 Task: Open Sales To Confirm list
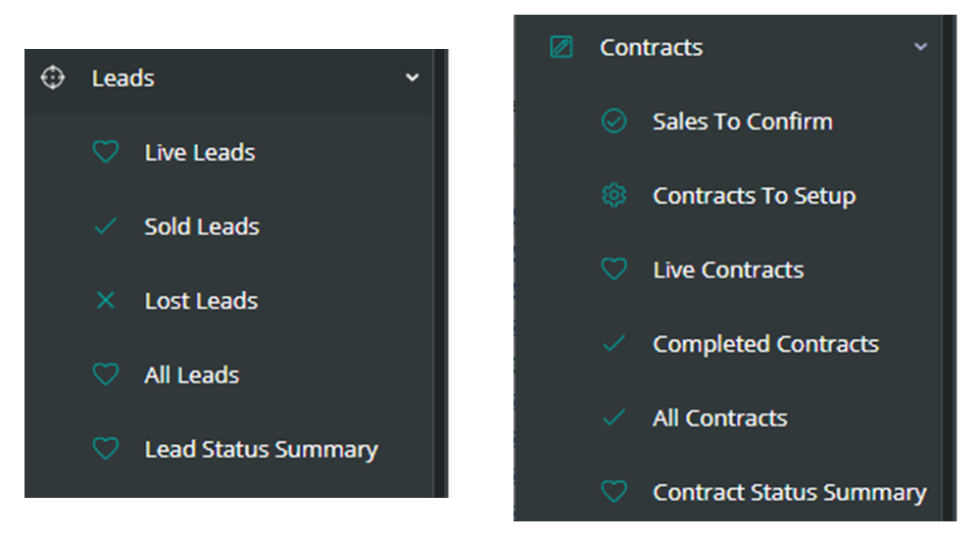pyautogui.click(x=743, y=122)
